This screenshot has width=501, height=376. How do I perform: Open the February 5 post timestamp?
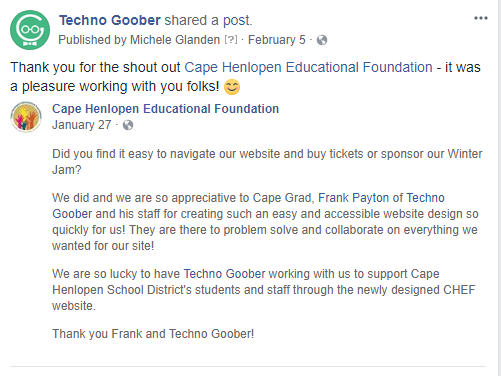coord(277,40)
